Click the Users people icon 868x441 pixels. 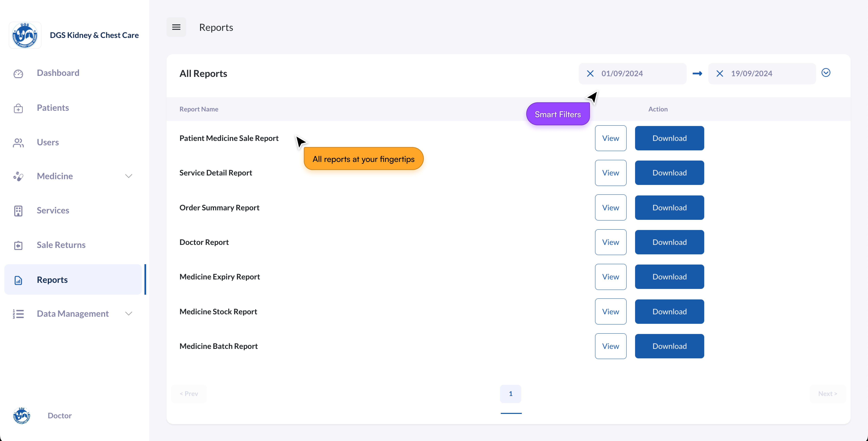pyautogui.click(x=18, y=143)
